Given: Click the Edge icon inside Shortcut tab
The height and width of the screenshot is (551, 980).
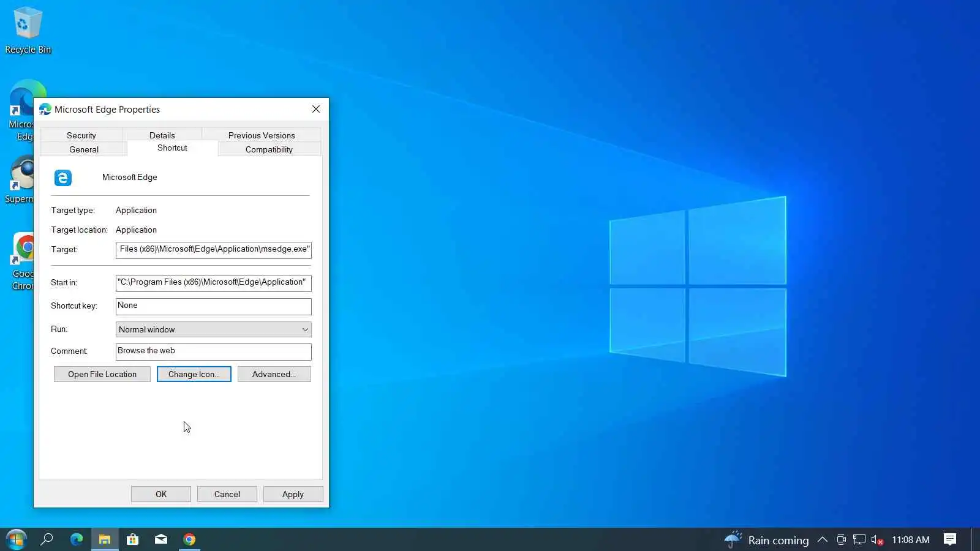Looking at the screenshot, I should [x=63, y=178].
